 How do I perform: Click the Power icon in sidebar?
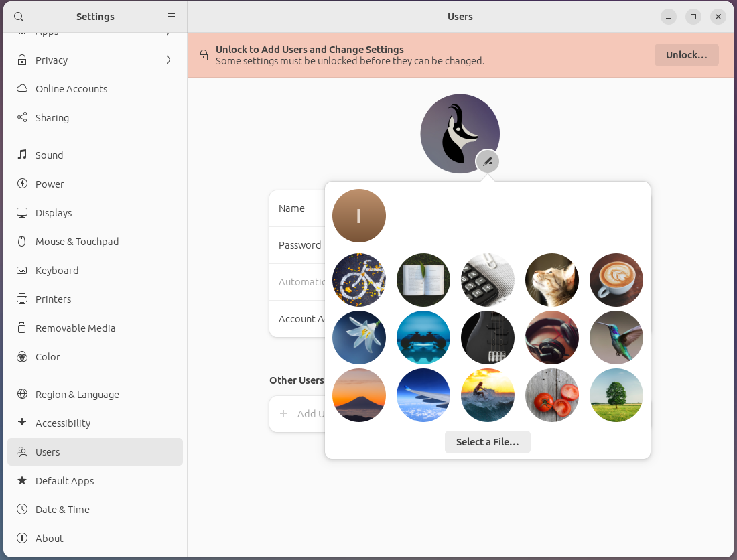click(x=22, y=184)
